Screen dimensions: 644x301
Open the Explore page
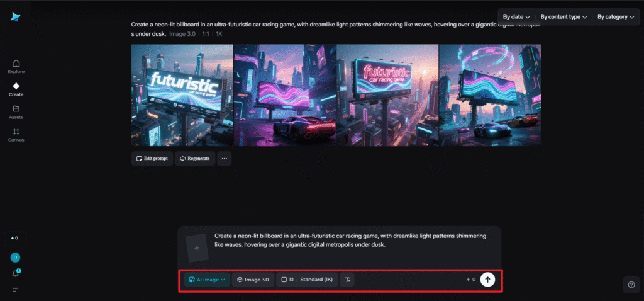[x=16, y=66]
